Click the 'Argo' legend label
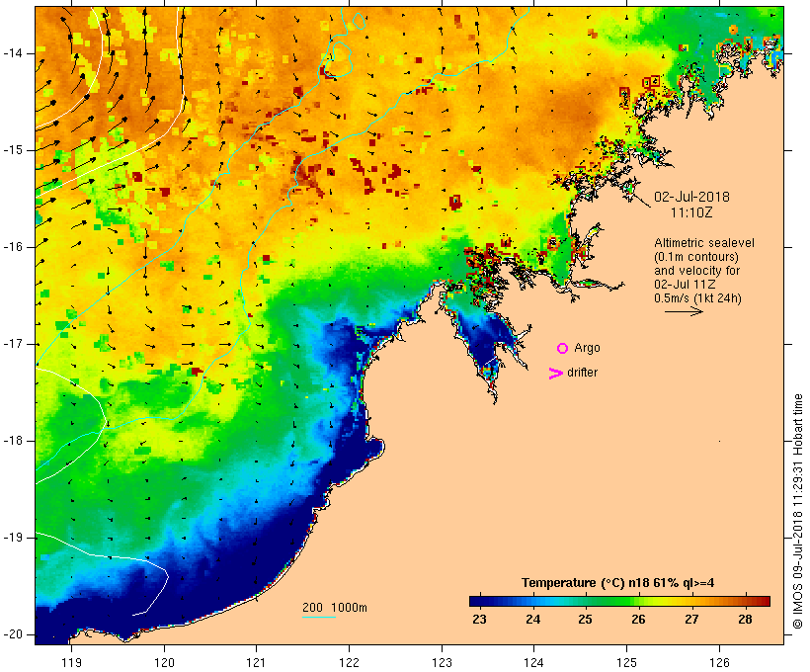The height and width of the screenshot is (672, 810). pos(588,348)
